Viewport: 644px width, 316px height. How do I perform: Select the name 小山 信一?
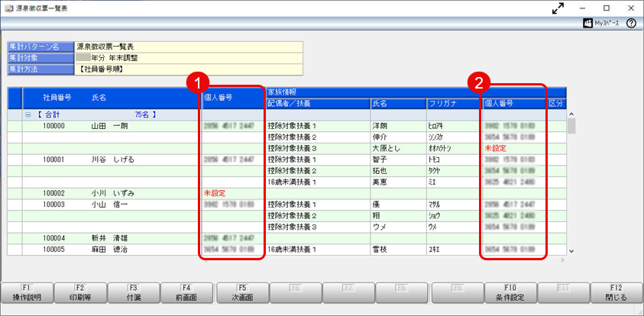109,204
